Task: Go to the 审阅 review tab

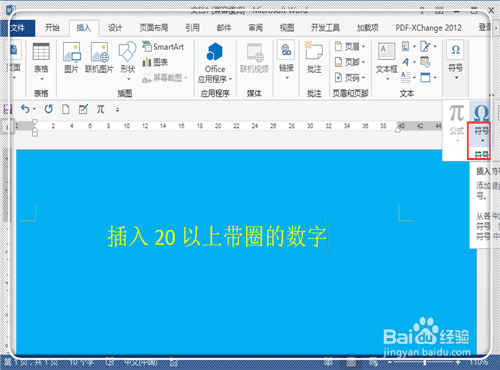Action: point(255,28)
